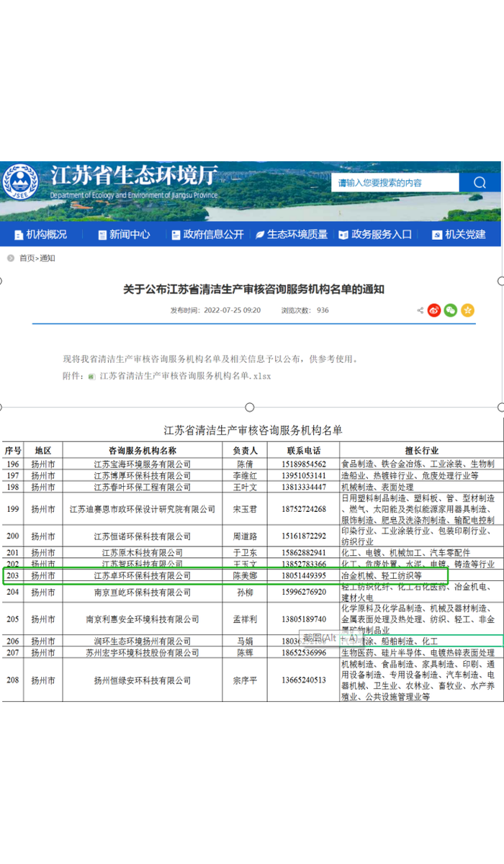This screenshot has width=504, height=864.
Task: Go to 政府信息公开 section
Action: (x=207, y=235)
